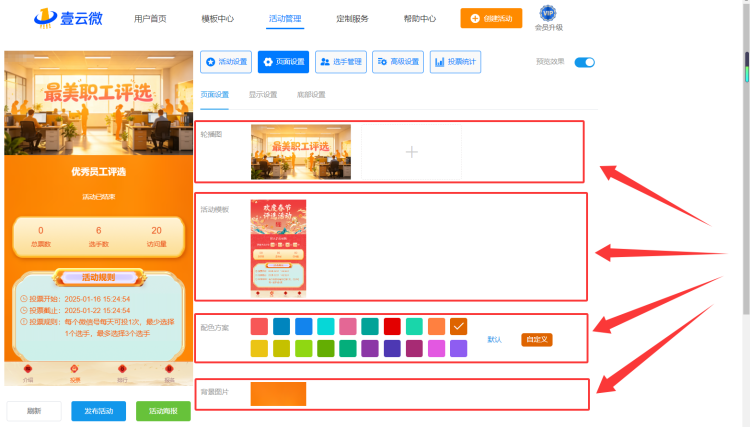Select the light orange swatch beside the checked one
750x427 pixels.
click(x=436, y=327)
